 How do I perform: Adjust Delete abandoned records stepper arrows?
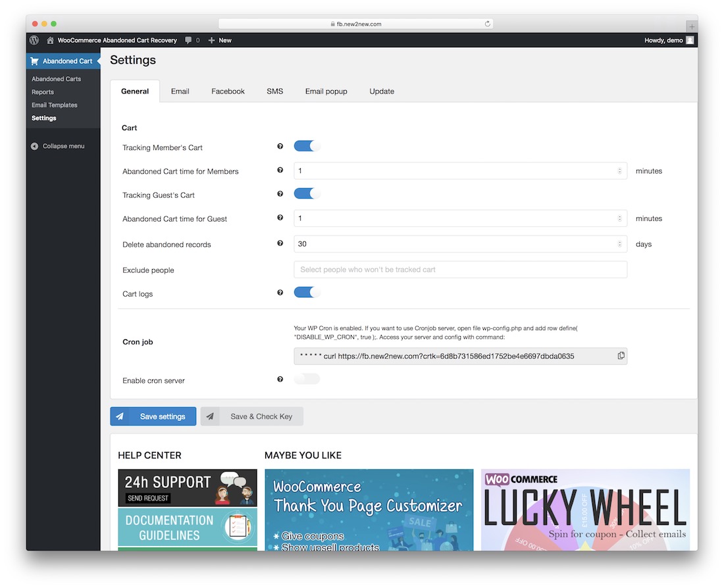(619, 244)
